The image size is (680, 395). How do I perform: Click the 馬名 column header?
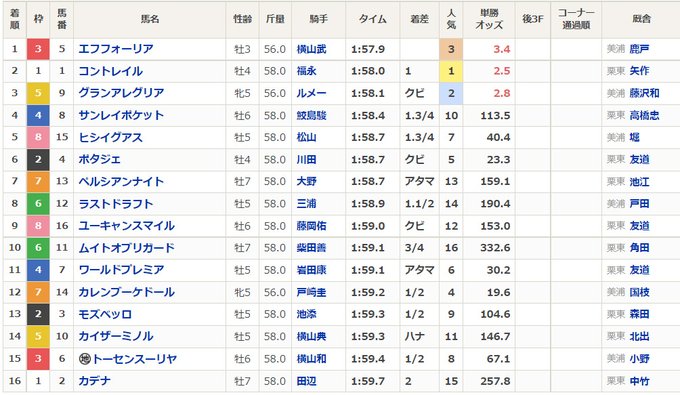(x=150, y=19)
